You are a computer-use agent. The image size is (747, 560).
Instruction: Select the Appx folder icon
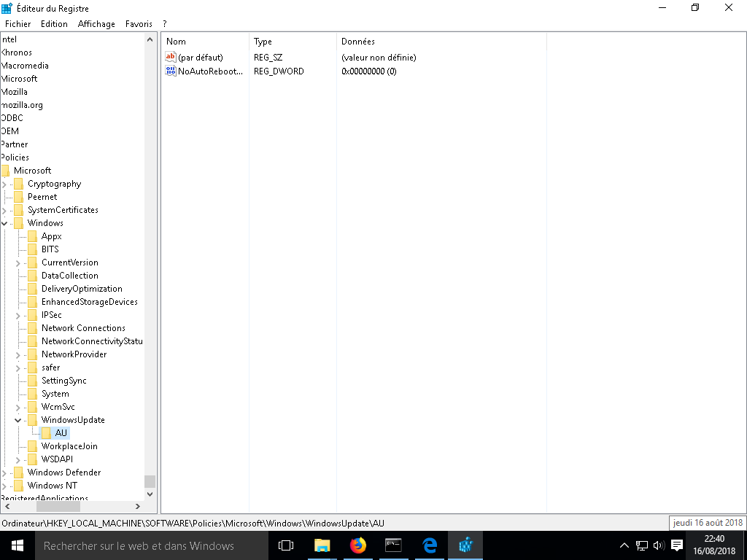pyautogui.click(x=32, y=236)
